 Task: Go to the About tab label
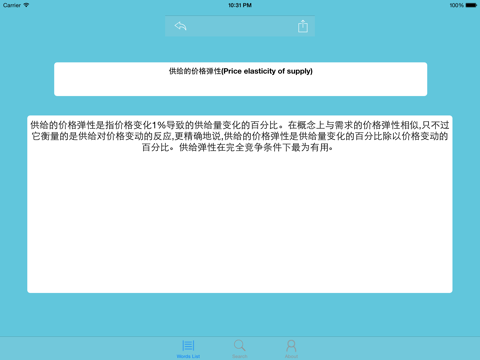pos(291,356)
